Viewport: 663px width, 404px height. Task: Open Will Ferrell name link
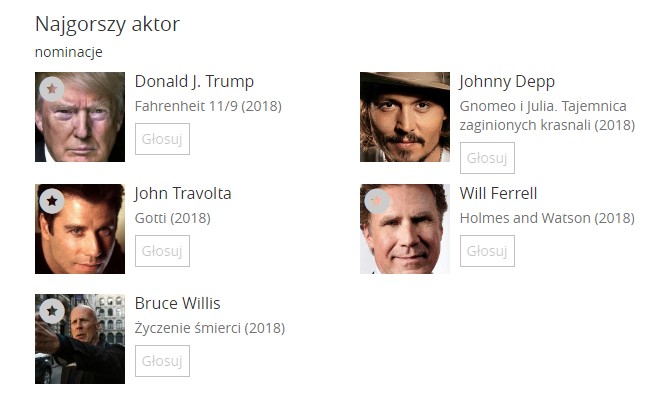(498, 194)
